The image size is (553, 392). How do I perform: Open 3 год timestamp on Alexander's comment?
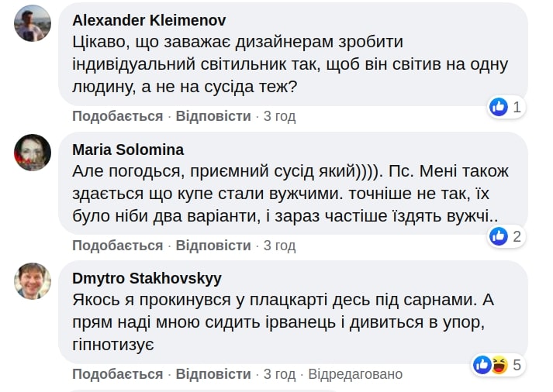[x=279, y=116]
